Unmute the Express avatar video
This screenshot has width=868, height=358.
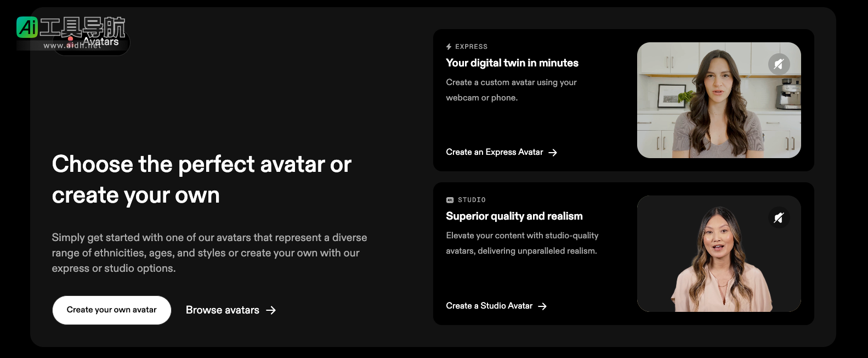pos(779,64)
